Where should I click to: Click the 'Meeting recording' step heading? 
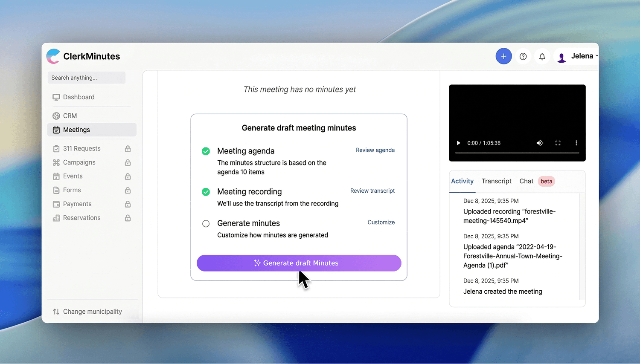[x=250, y=192]
